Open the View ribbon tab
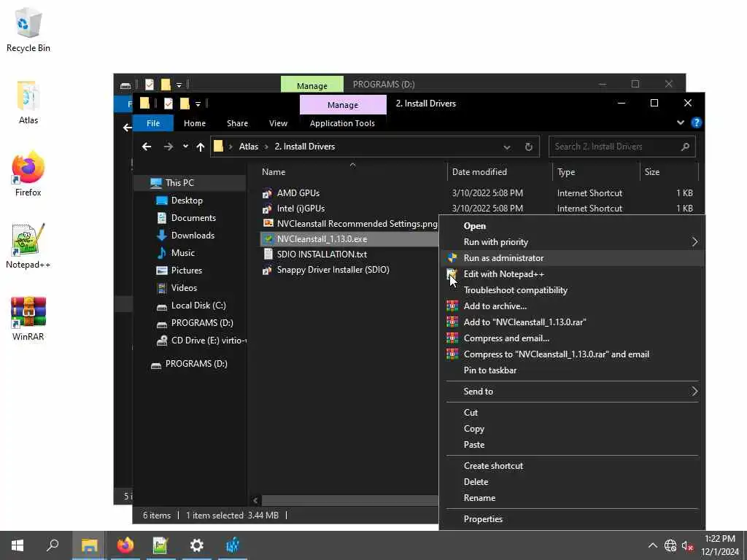This screenshot has height=560, width=747. (x=278, y=122)
